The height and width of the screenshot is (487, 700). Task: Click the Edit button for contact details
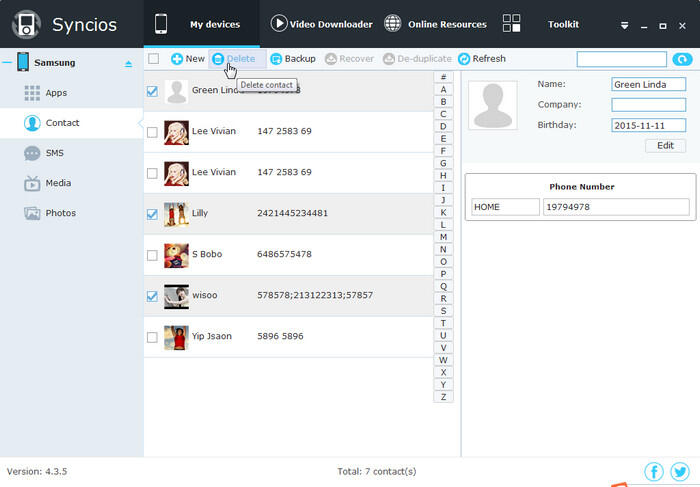665,145
